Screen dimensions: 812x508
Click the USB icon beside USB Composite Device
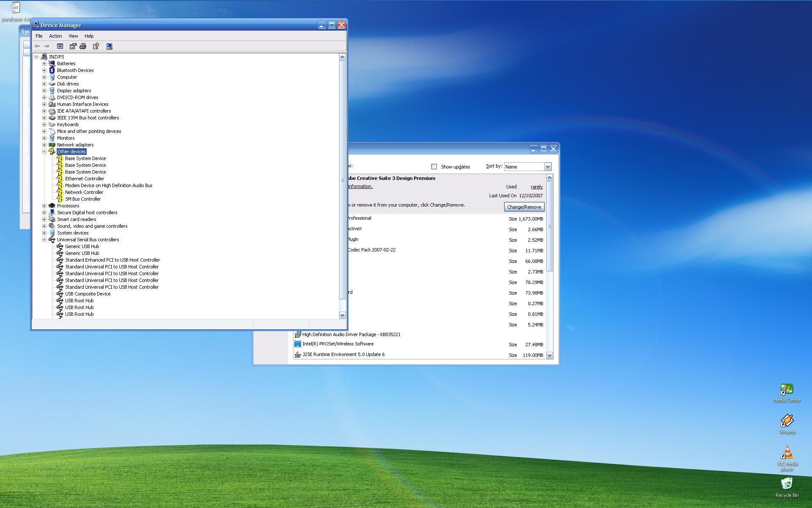point(60,294)
